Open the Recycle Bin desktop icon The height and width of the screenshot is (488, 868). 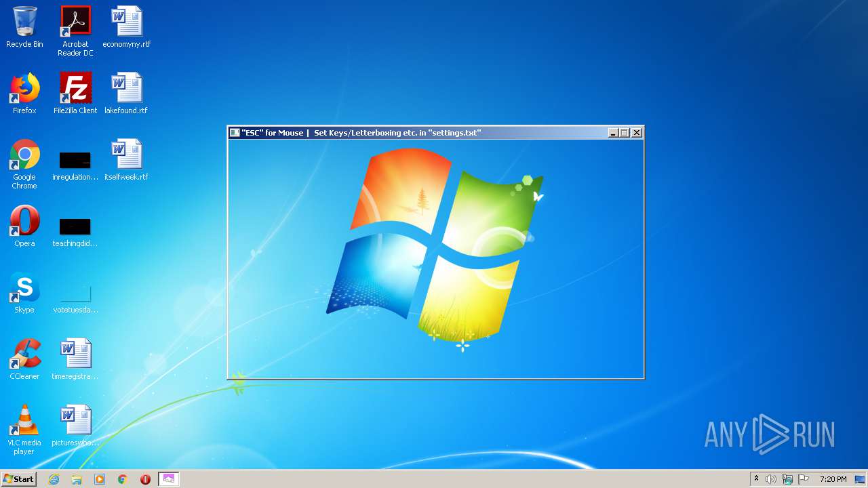click(x=24, y=28)
